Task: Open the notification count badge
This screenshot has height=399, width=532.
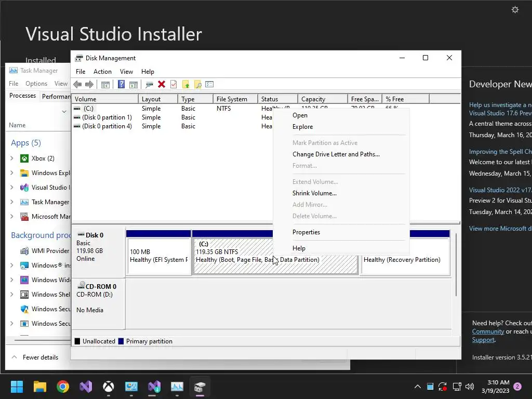Action: click(x=517, y=387)
